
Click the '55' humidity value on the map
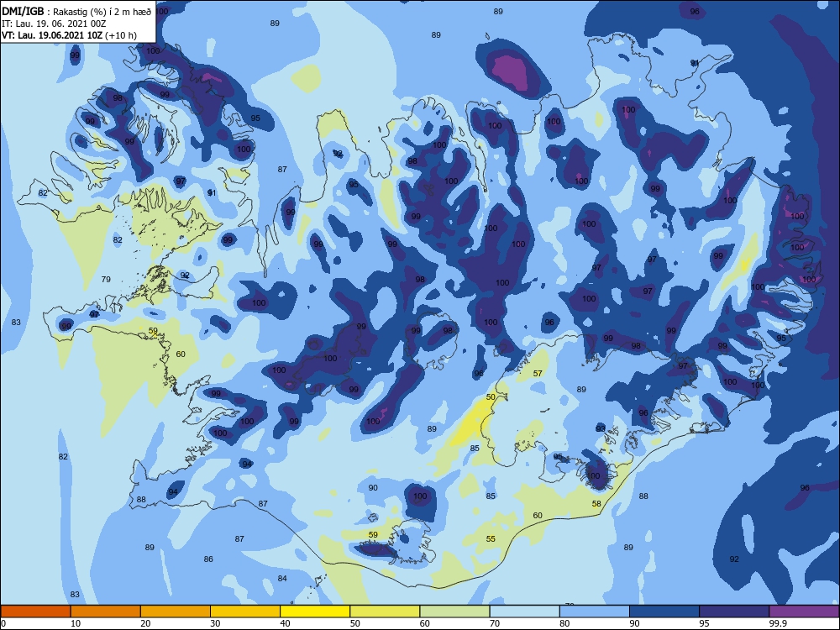coord(491,539)
